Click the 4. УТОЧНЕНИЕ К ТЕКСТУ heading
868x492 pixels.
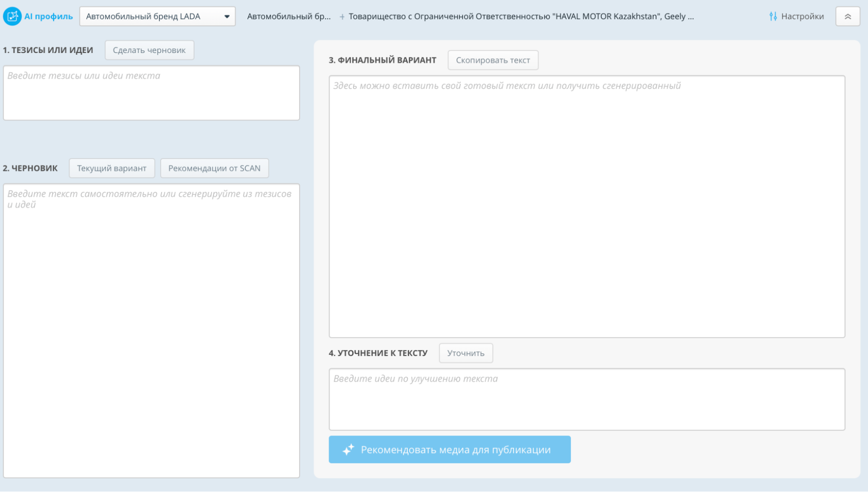click(x=378, y=353)
